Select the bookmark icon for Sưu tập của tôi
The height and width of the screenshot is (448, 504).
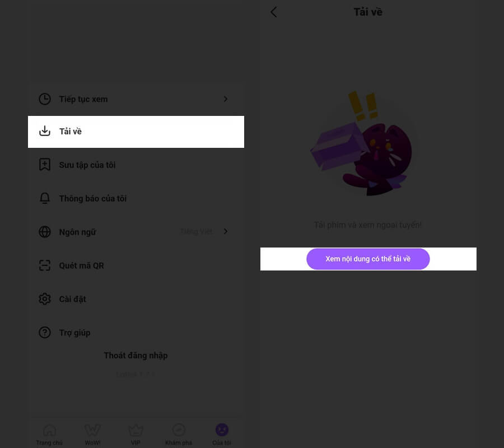coord(45,165)
